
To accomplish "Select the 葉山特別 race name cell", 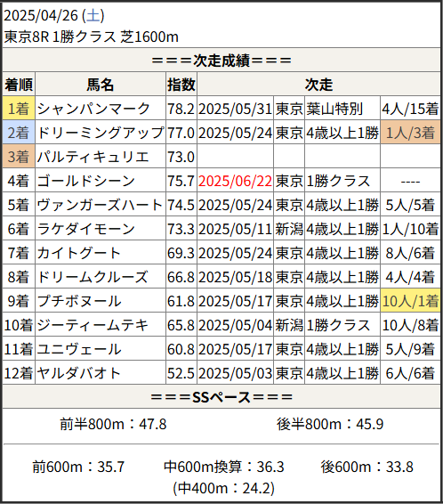I will [342, 109].
